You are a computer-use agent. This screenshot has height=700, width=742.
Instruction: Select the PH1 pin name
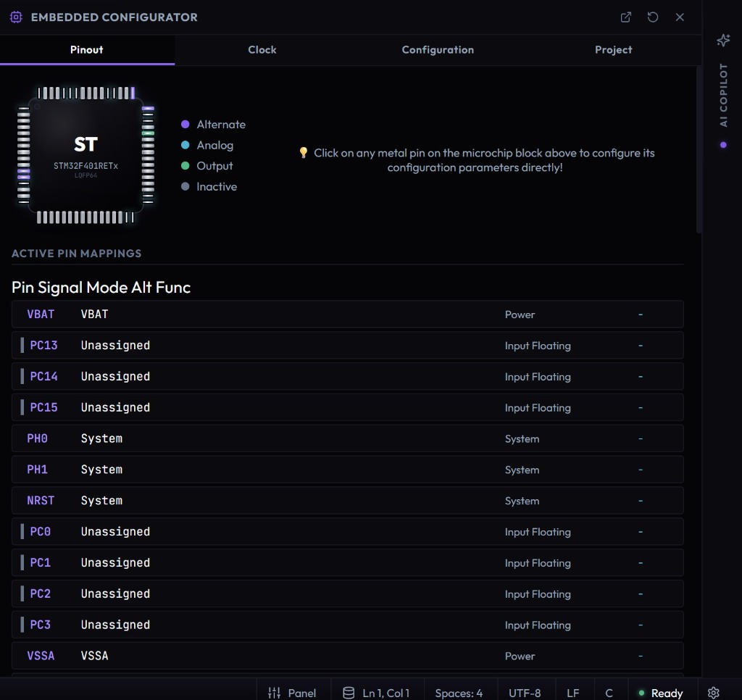click(38, 470)
